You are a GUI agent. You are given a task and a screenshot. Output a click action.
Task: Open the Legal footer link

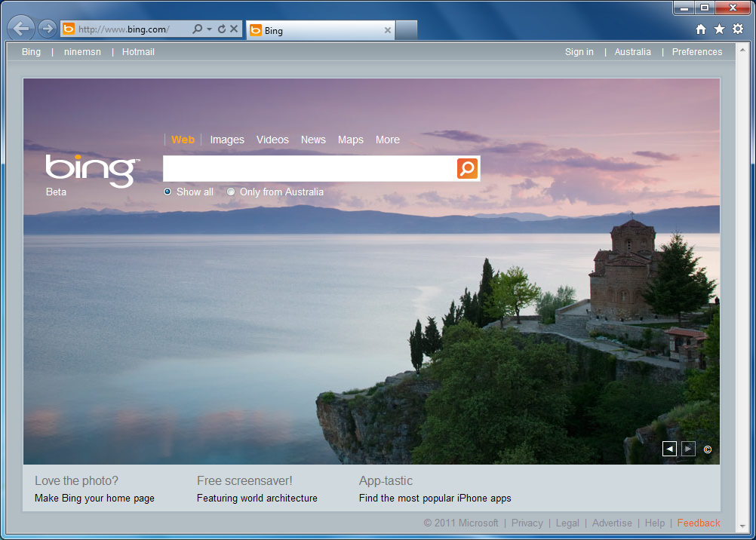click(x=567, y=523)
